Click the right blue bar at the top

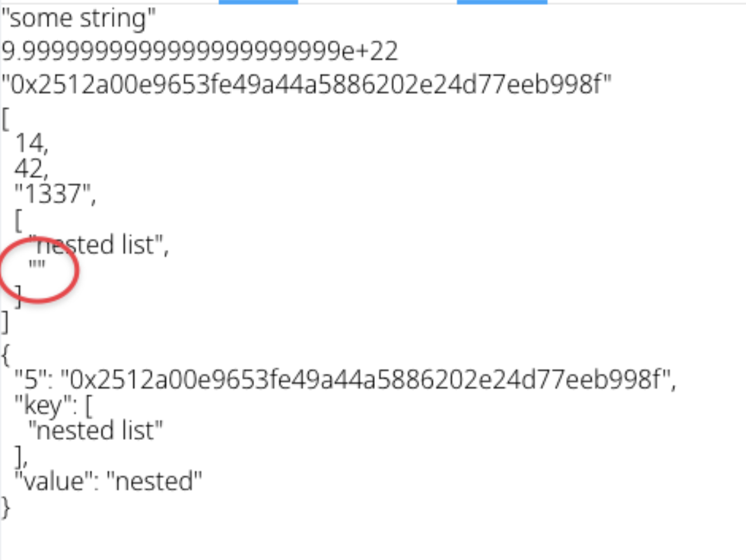pos(502,2)
